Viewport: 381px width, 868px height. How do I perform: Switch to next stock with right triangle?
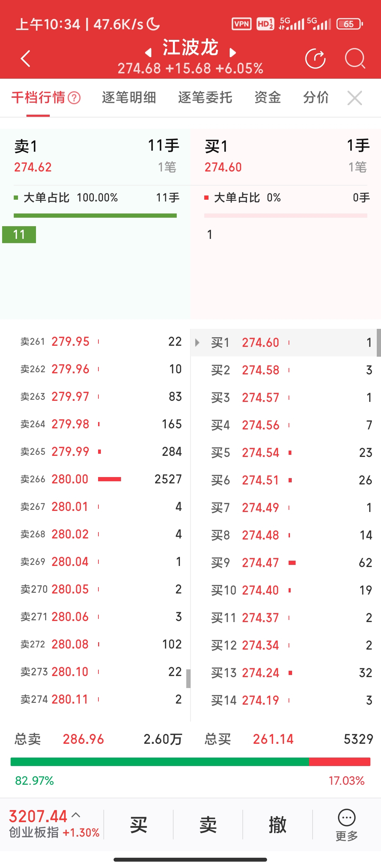point(232,53)
